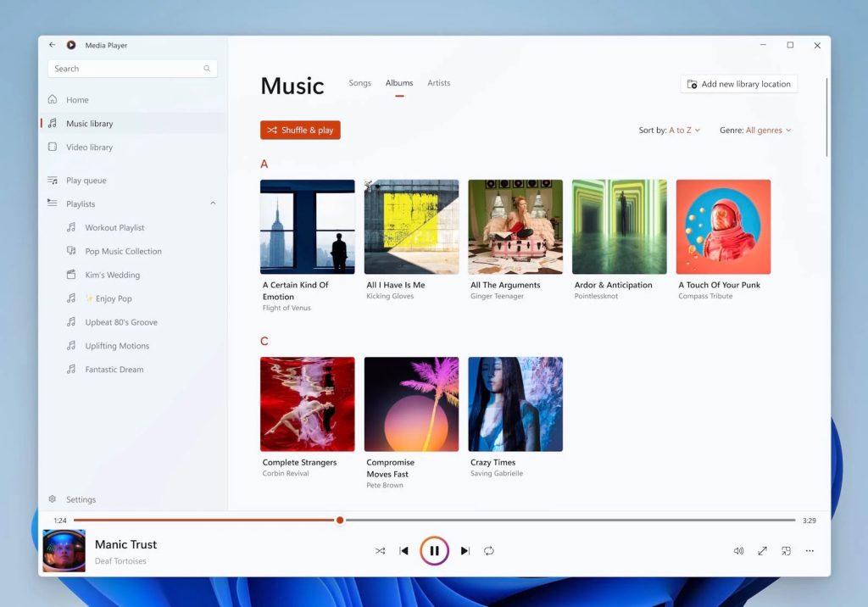Click the Shuffle & play button

(x=300, y=131)
